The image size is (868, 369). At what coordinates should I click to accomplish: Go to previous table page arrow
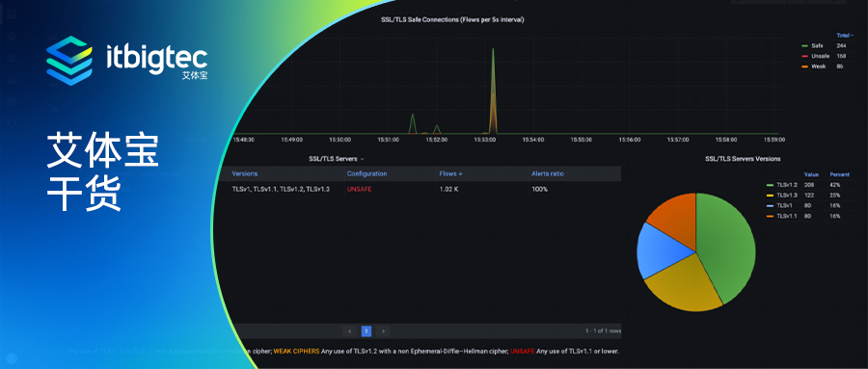tap(350, 331)
